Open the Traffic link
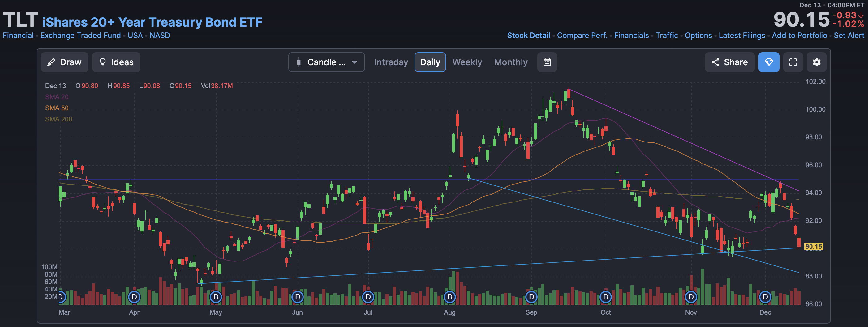868x327 pixels. click(667, 35)
